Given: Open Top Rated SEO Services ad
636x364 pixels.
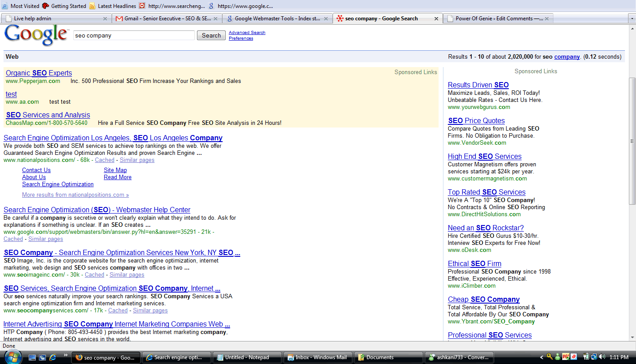Looking at the screenshot, I should point(487,192).
